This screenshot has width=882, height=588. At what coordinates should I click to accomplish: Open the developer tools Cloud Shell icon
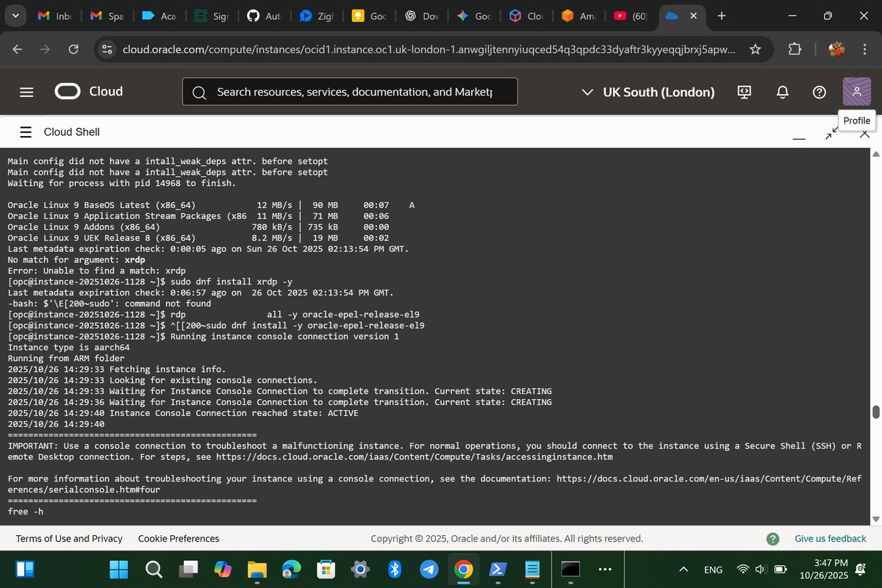point(745,92)
